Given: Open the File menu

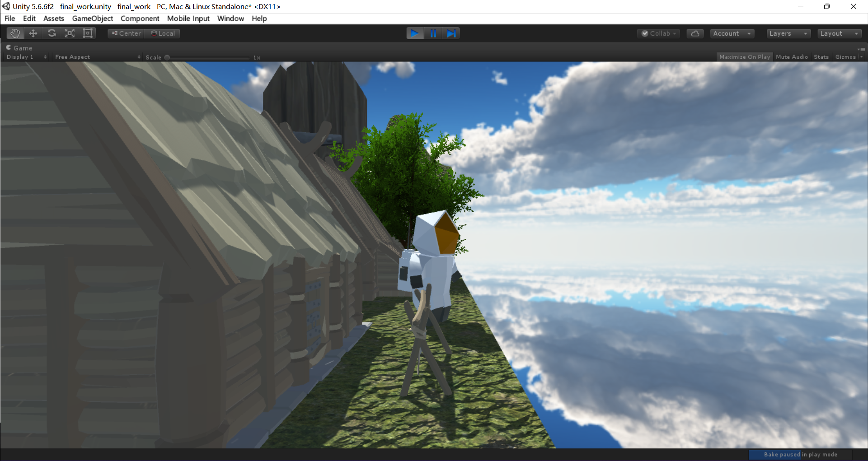Looking at the screenshot, I should pos(10,19).
